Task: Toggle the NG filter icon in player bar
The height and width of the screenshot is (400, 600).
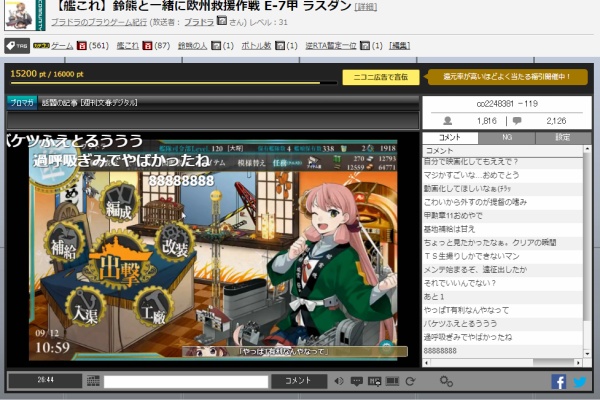Action: [374, 381]
